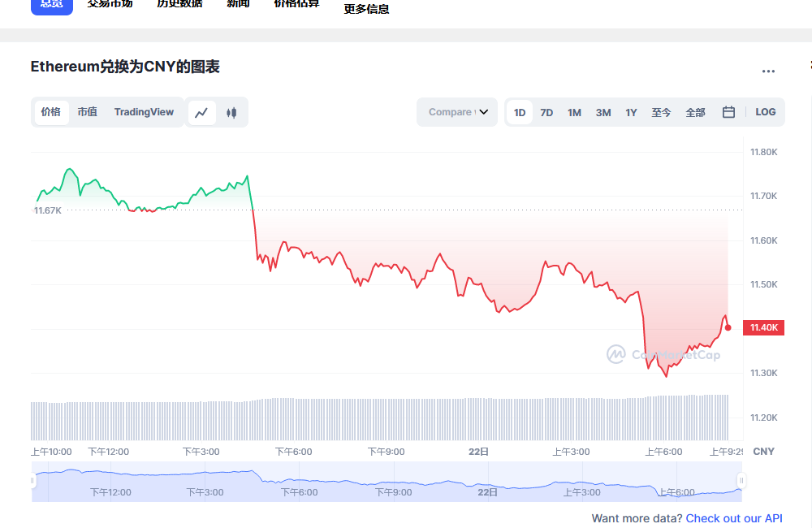Click the CoinMarketCap watermark logo
This screenshot has width=812, height=528.
pyautogui.click(x=663, y=354)
